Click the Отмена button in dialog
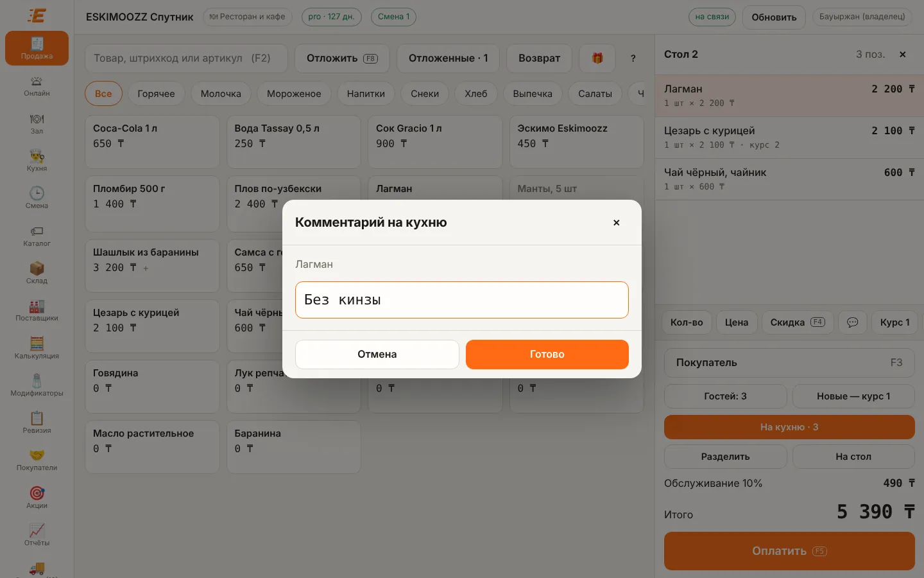This screenshot has height=578, width=924. [377, 355]
